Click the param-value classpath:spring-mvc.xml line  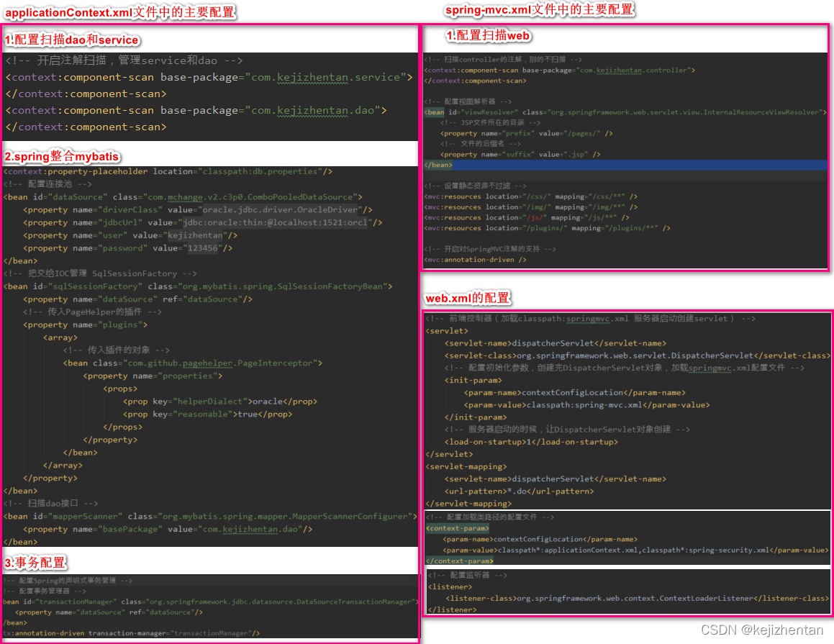pyautogui.click(x=587, y=404)
